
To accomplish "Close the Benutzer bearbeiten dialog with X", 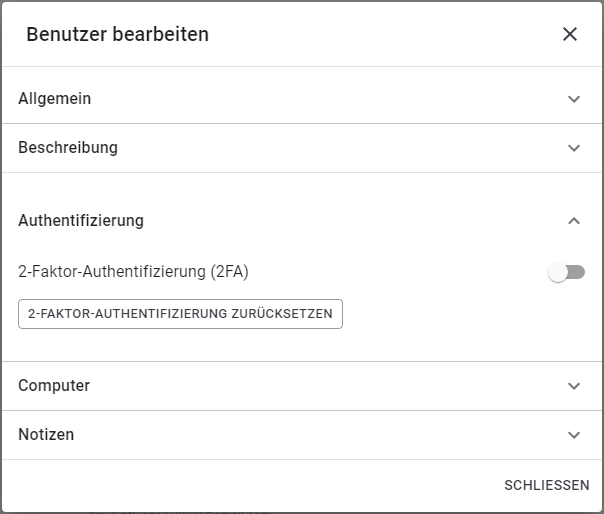I will click(570, 34).
